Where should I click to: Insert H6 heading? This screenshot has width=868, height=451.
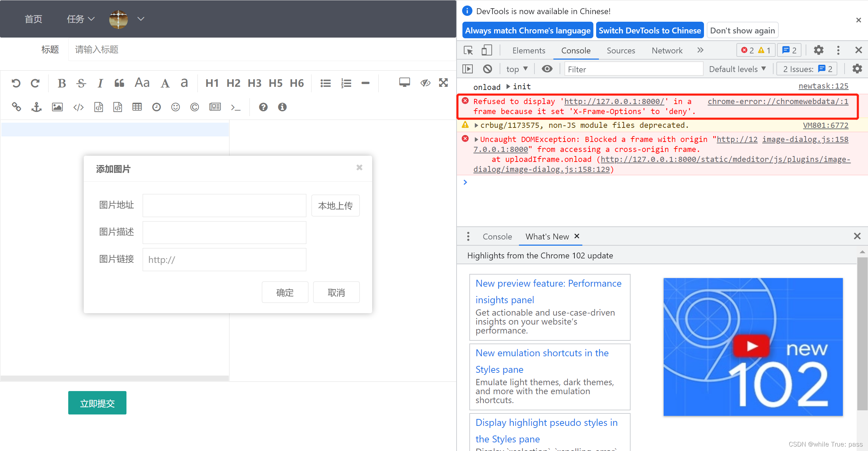click(x=297, y=83)
